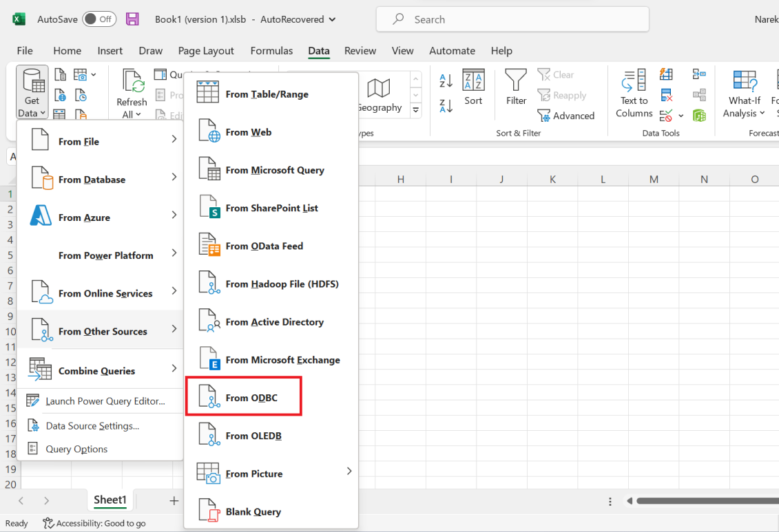Click the Advanced sort and filter icon
This screenshot has width=779, height=532.
[544, 115]
